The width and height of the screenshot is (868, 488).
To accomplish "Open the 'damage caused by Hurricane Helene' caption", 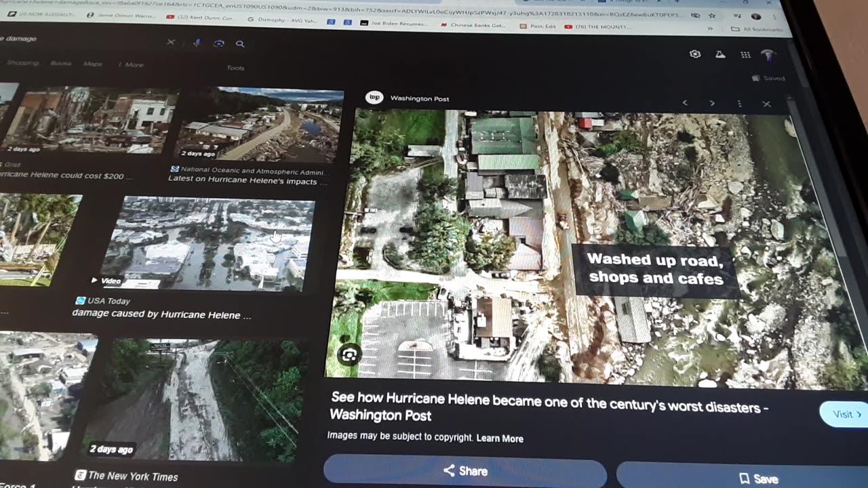I will pos(161,314).
